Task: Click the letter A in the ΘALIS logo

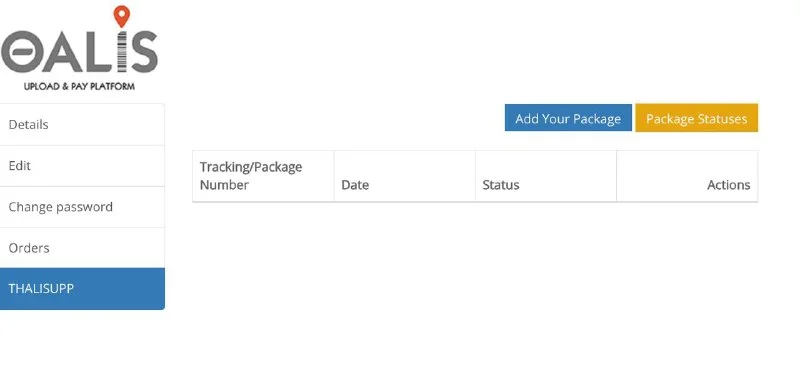Action: point(63,52)
